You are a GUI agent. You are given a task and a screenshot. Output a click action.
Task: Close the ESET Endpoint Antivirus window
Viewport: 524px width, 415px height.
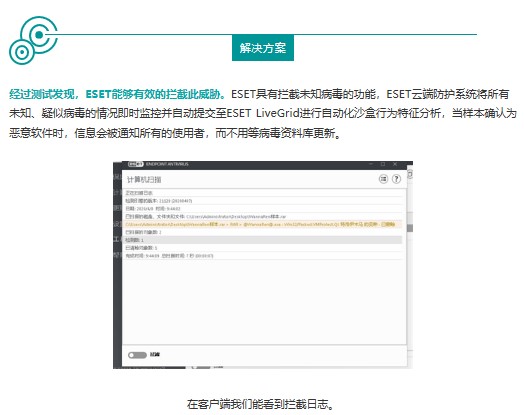(x=395, y=164)
